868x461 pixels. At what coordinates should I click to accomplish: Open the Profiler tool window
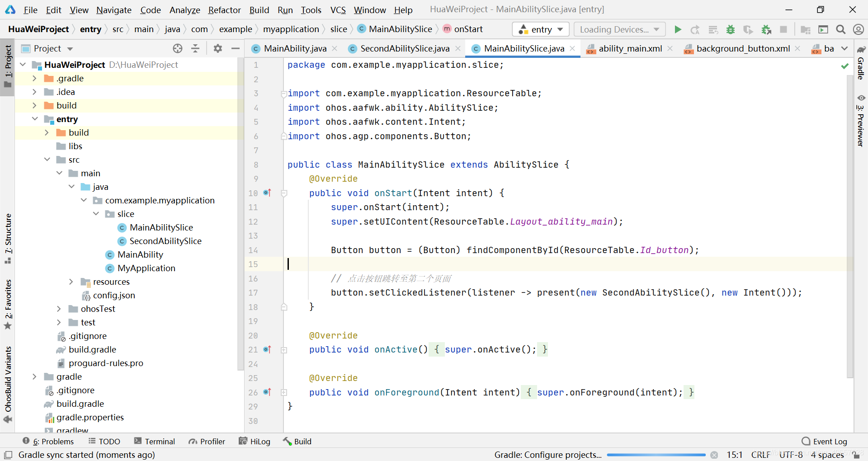[207, 442]
